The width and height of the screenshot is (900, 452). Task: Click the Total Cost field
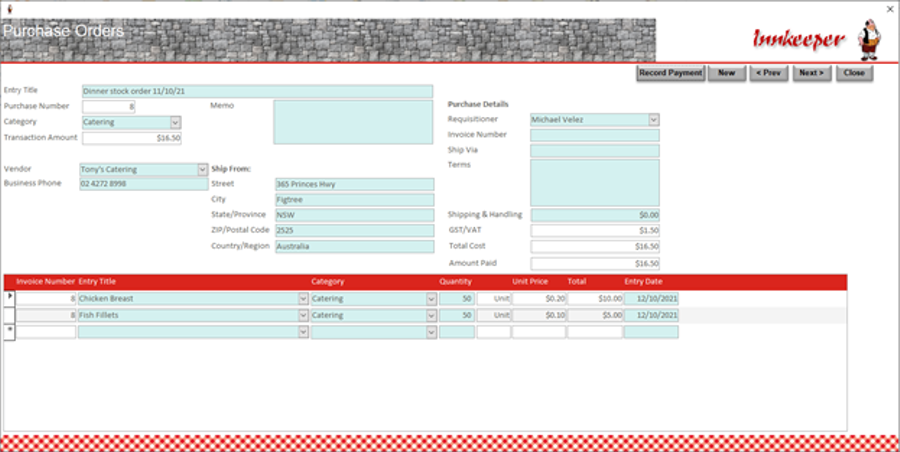click(x=595, y=246)
